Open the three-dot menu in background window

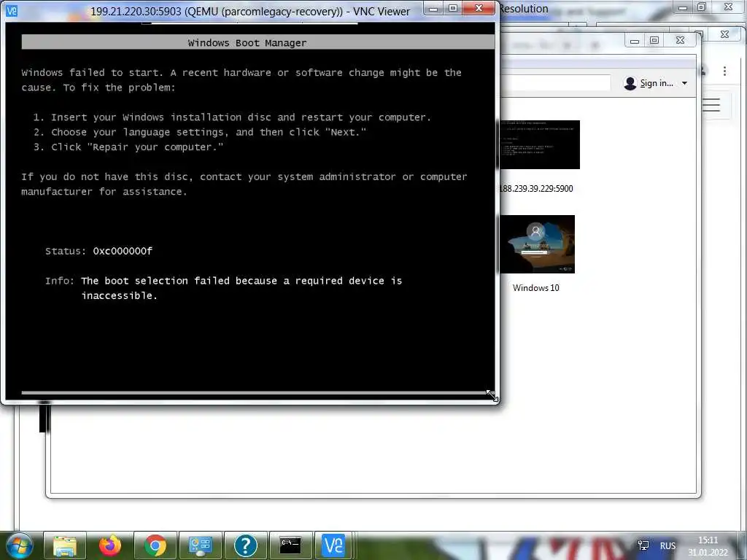pos(724,71)
